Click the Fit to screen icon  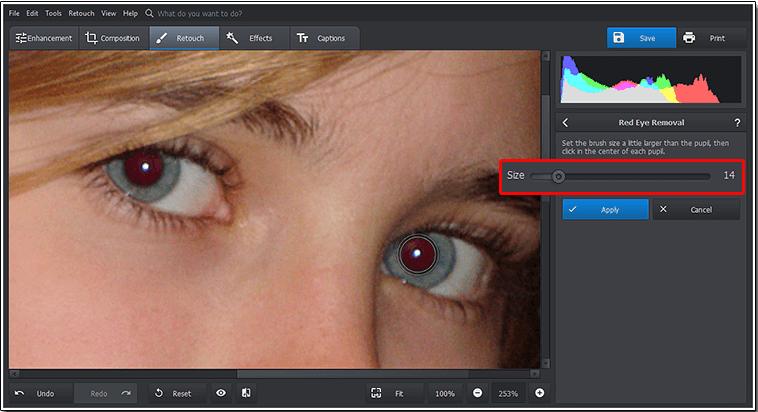(x=376, y=393)
